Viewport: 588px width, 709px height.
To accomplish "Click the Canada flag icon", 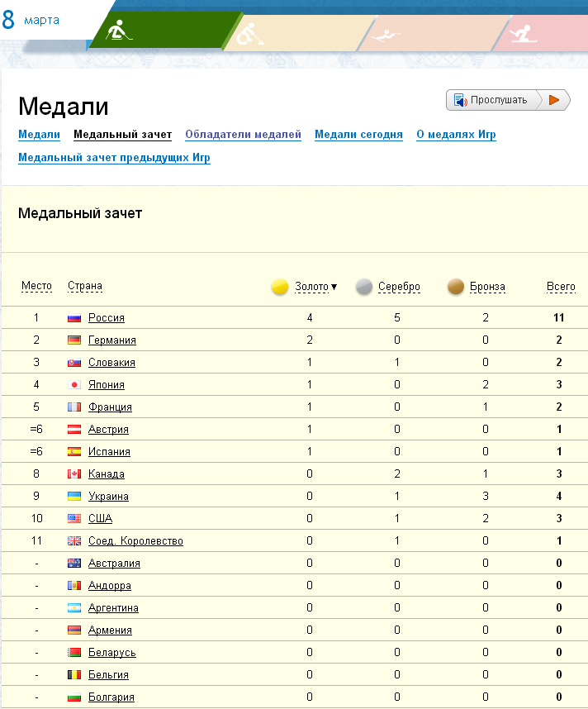I will click(x=74, y=474).
